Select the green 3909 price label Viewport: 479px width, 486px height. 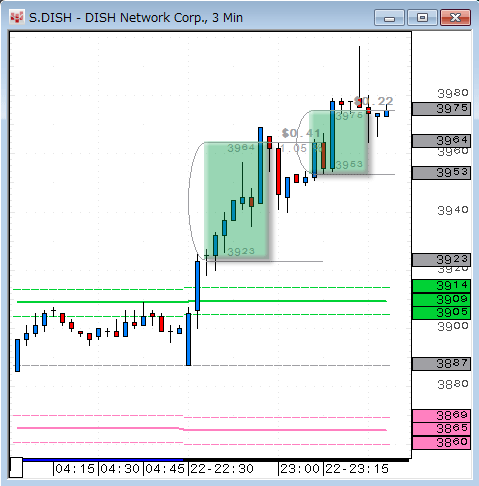(441, 299)
